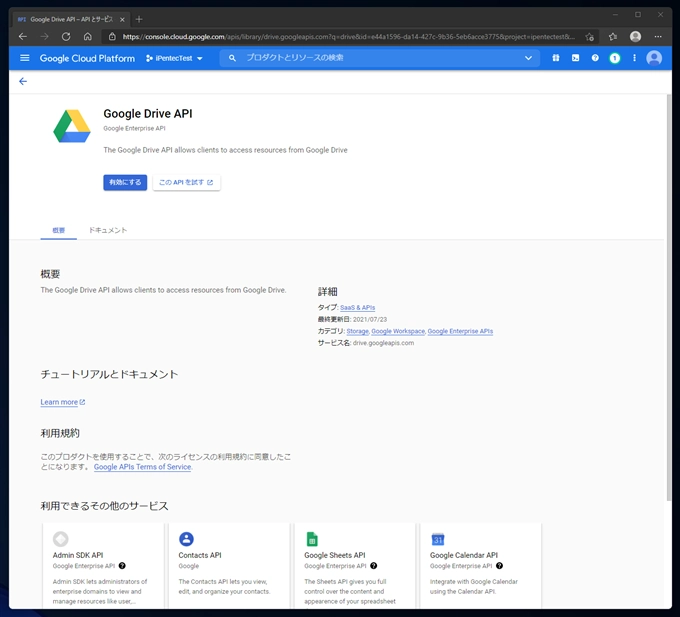Open the browser profile icon in toolbar

[635, 36]
